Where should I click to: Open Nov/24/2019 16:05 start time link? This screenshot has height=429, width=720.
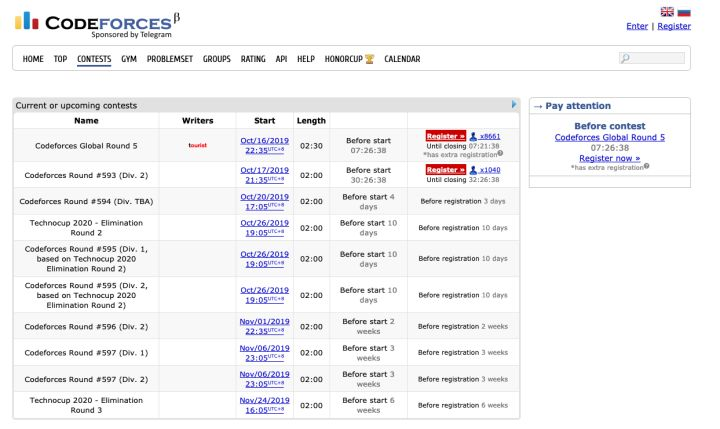pos(264,405)
